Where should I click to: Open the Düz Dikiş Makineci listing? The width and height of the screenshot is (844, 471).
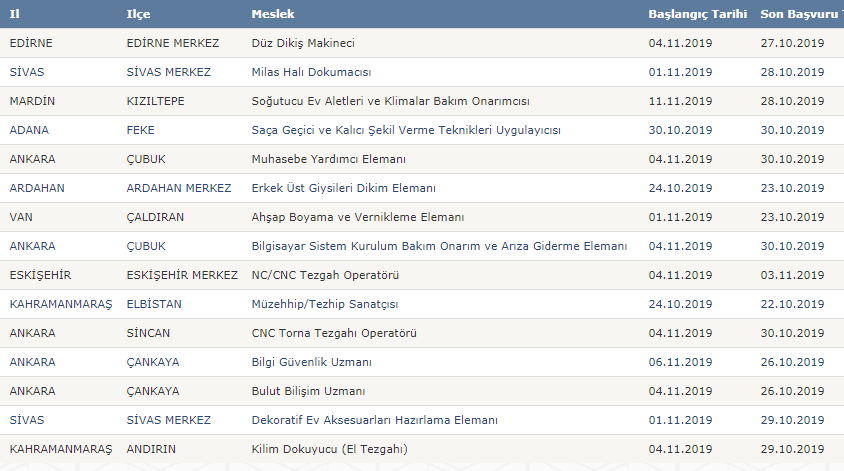point(303,43)
